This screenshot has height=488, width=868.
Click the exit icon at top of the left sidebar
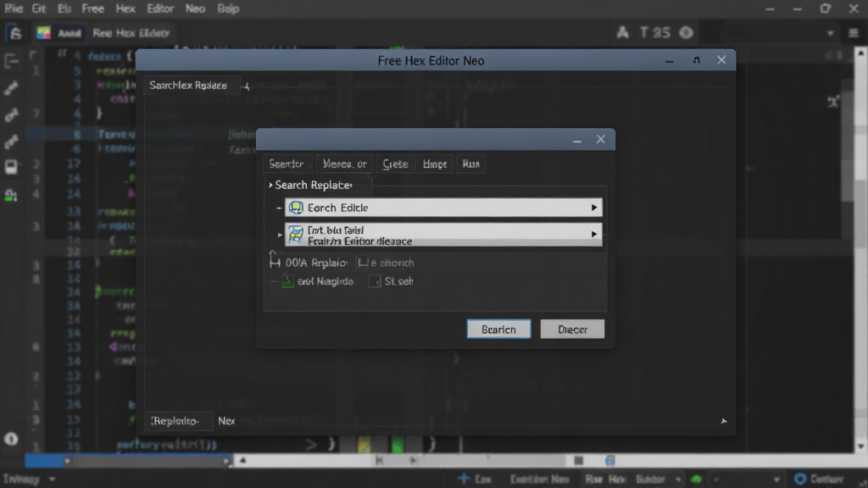pyautogui.click(x=11, y=61)
